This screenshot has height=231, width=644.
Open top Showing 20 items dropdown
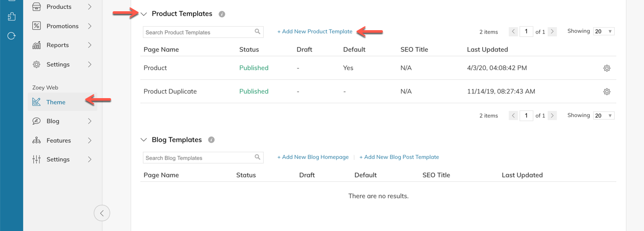(604, 32)
